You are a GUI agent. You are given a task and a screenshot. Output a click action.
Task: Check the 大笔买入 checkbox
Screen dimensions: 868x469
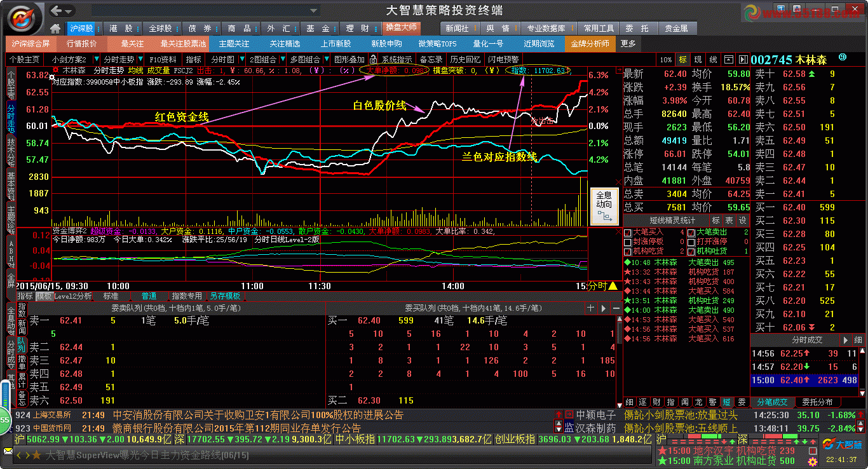tap(628, 233)
